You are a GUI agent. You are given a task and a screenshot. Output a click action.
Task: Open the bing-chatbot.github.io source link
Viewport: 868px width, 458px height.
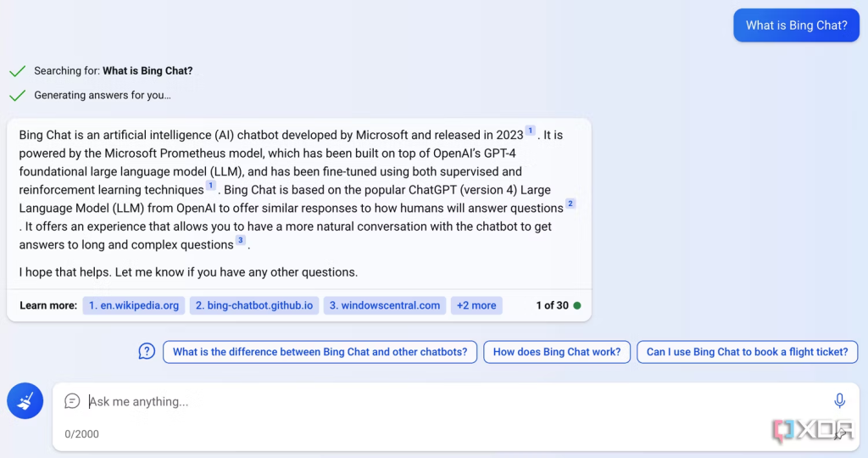pos(254,305)
